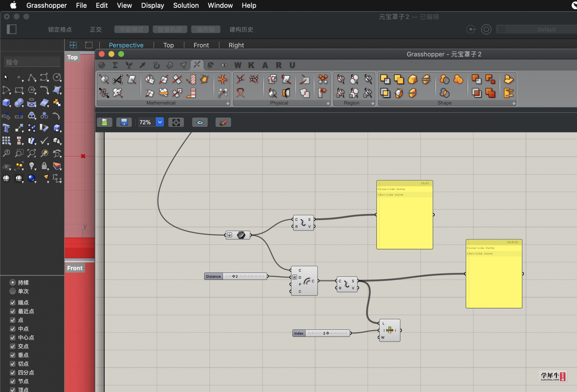
Task: Expand the Physical panel plus arrow
Action: (328, 103)
